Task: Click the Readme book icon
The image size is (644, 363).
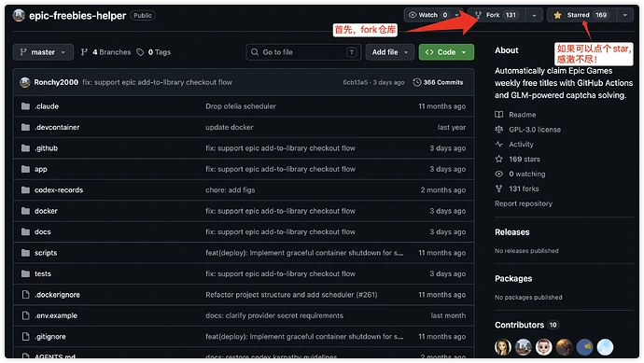Action: tap(499, 115)
